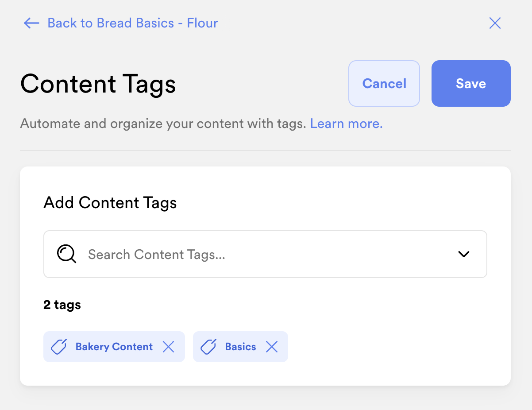Screen dimensions: 532x410
Task: Click the Add Content Tags heading
Action: pyautogui.click(x=110, y=203)
